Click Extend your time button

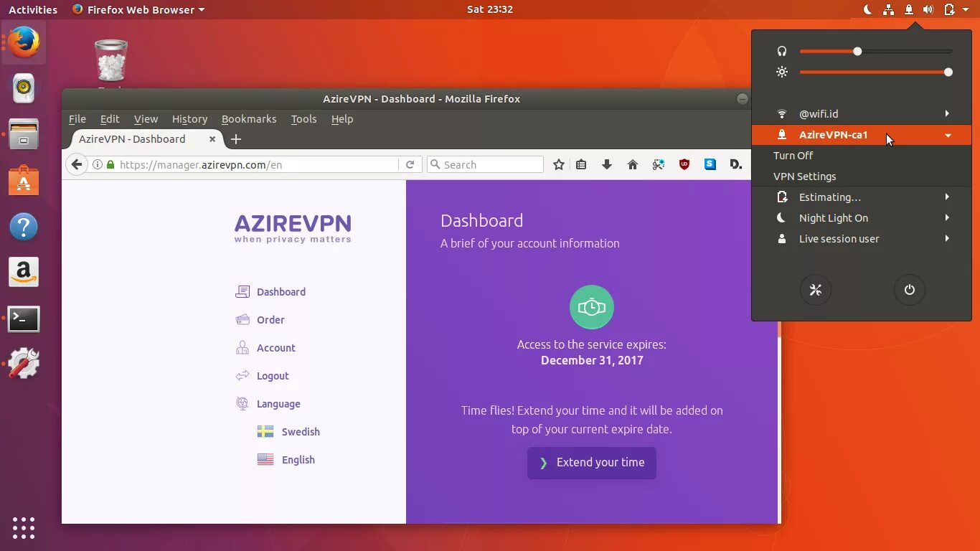point(592,463)
